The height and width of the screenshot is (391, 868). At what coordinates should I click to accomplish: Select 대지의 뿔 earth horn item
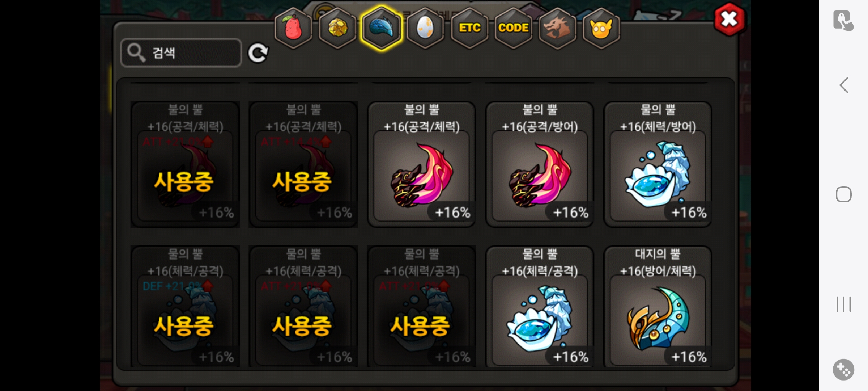[658, 306]
